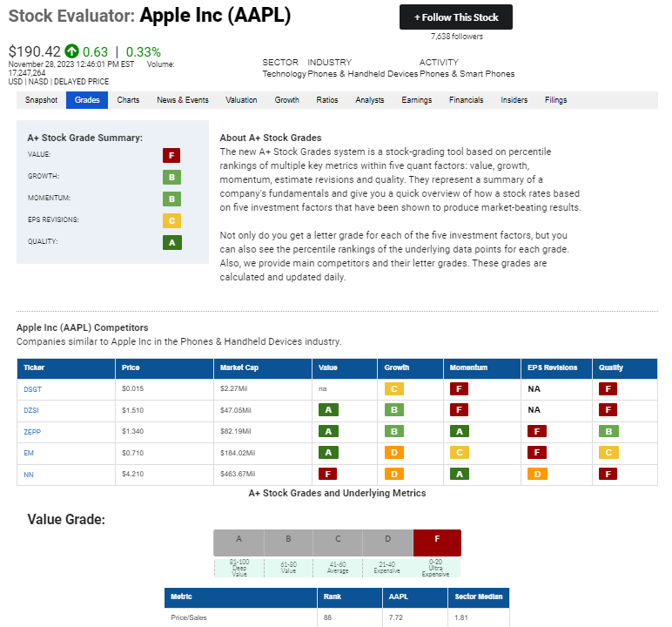Click ZEPP's Quality B grade badge
The width and height of the screenshot is (672, 627).
(608, 431)
